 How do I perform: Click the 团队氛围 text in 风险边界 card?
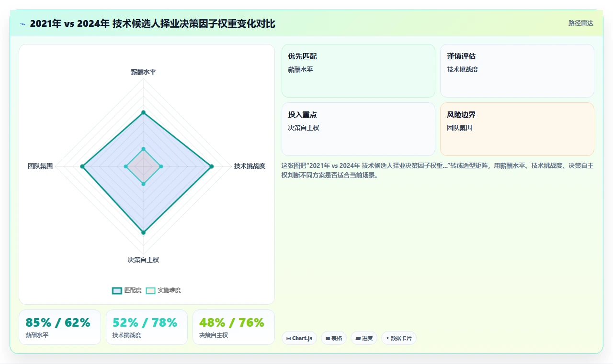pos(460,128)
